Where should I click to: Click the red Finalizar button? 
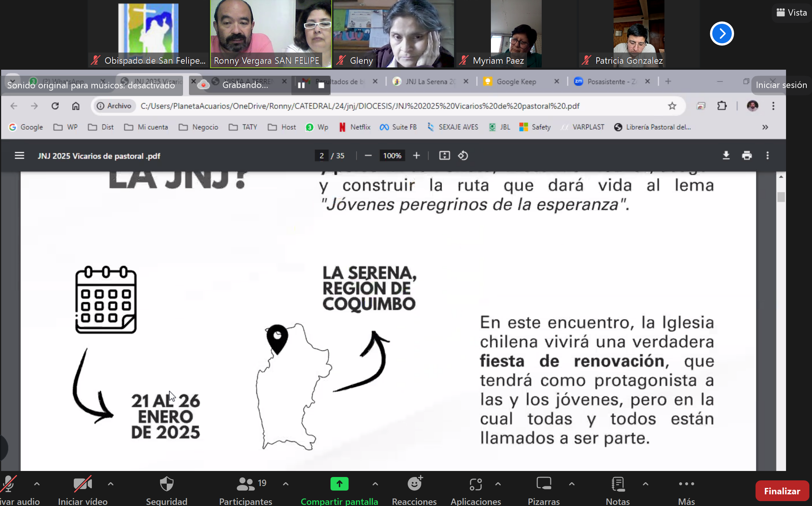click(782, 491)
